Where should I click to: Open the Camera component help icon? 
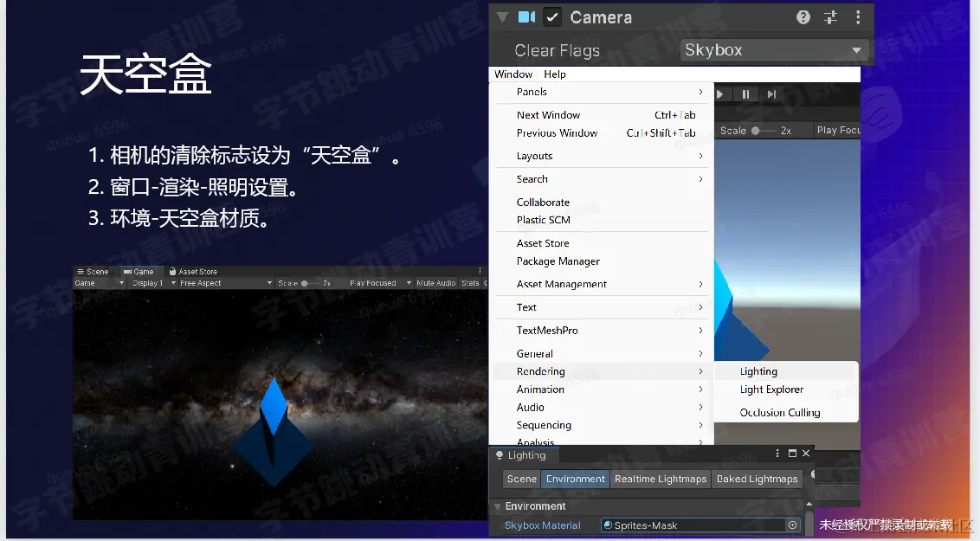pos(803,16)
